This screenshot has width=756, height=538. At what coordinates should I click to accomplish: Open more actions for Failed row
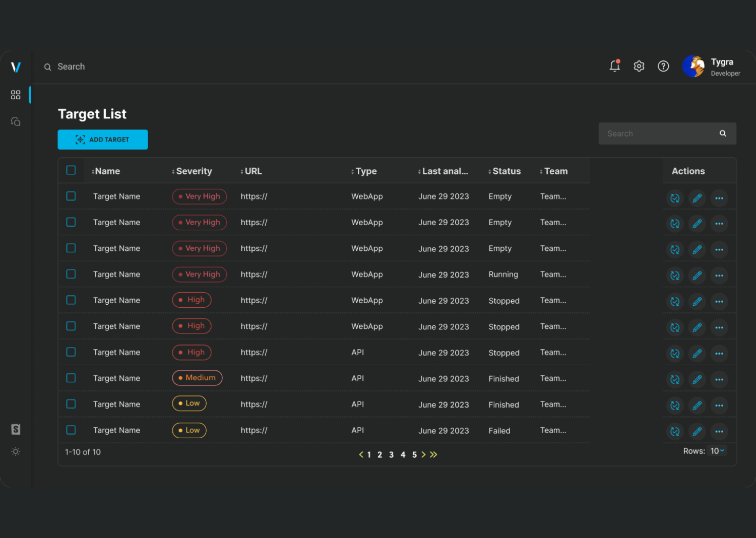click(x=719, y=431)
